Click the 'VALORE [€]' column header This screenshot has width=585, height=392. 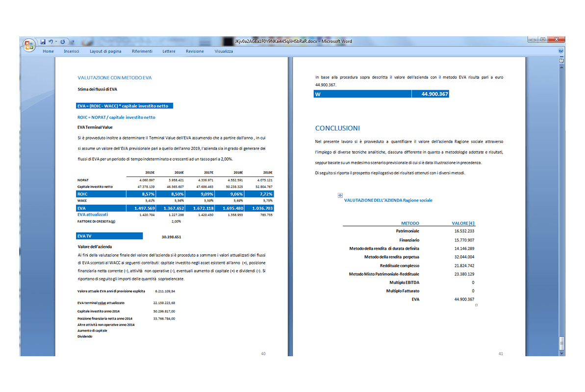click(463, 223)
